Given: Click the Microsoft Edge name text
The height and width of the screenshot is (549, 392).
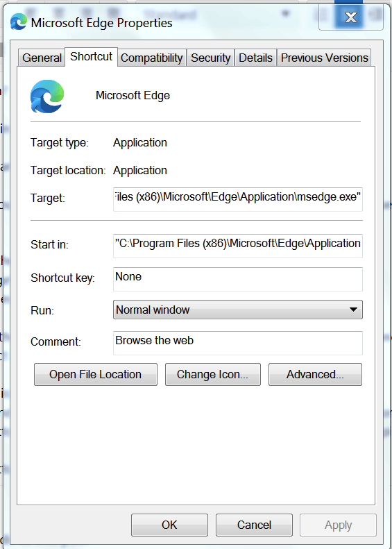Looking at the screenshot, I should (133, 95).
